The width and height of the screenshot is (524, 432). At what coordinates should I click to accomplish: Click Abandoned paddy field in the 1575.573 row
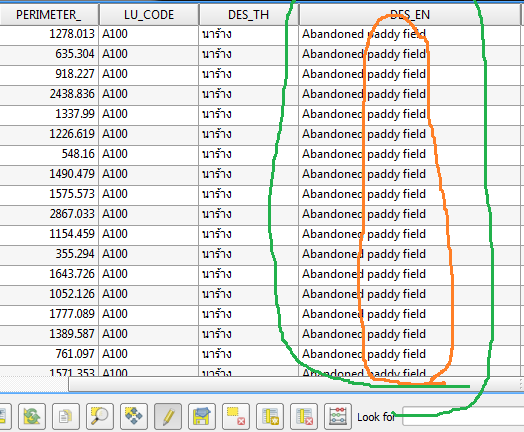click(364, 194)
